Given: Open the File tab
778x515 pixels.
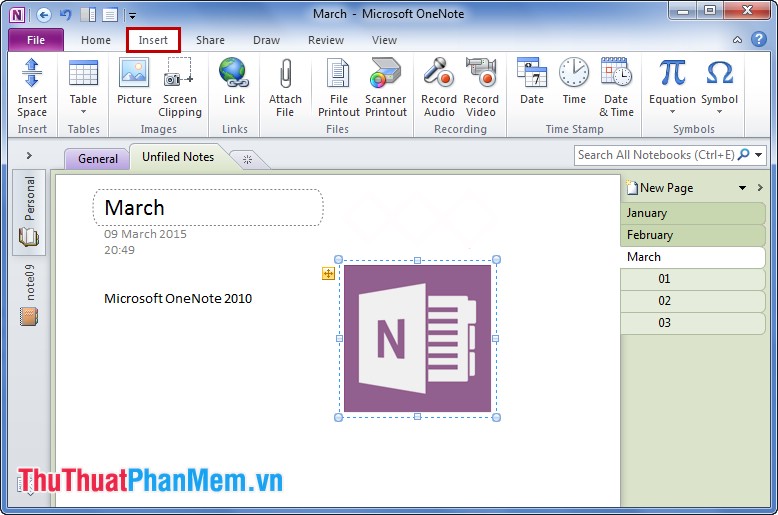Looking at the screenshot, I should (x=36, y=40).
